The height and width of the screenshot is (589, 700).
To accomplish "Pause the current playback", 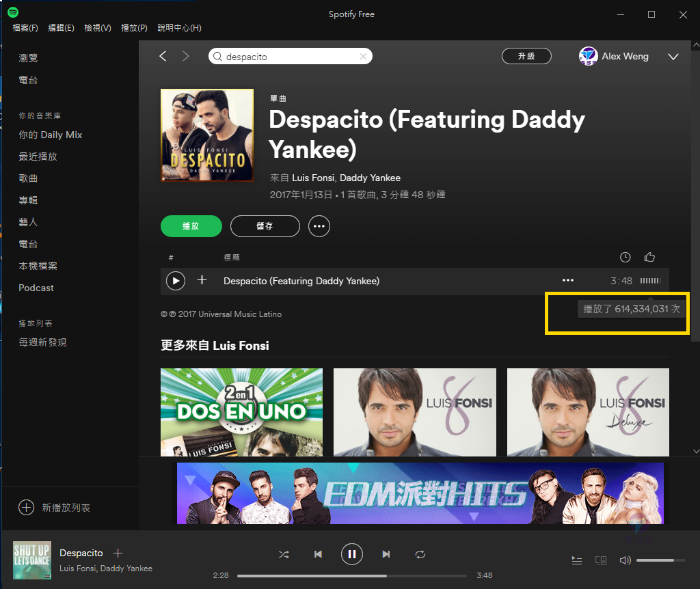I will tap(352, 554).
